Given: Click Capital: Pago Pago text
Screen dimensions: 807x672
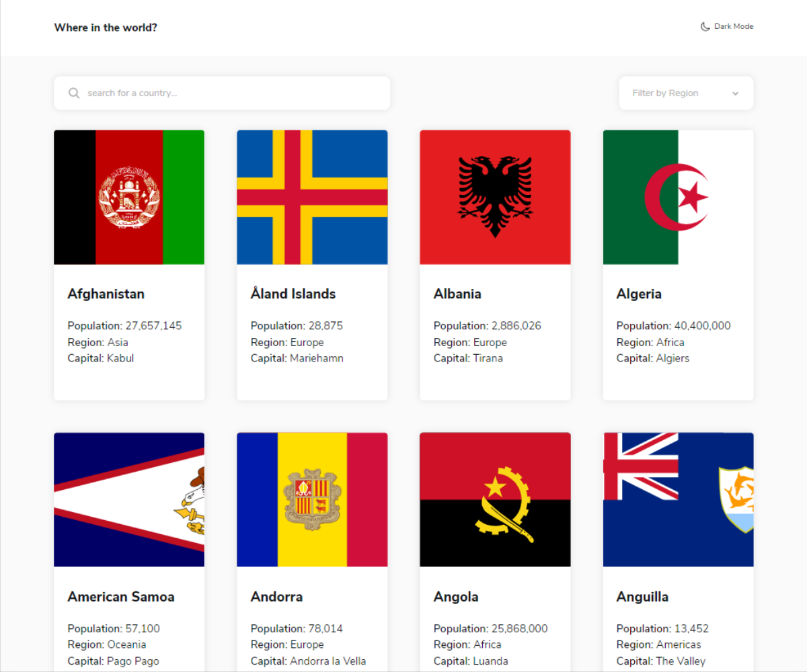Looking at the screenshot, I should pos(113,661).
